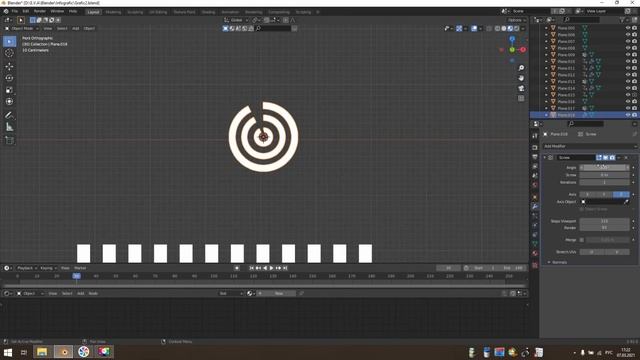Switch perspective/orthographic with the grid icon

(521, 98)
